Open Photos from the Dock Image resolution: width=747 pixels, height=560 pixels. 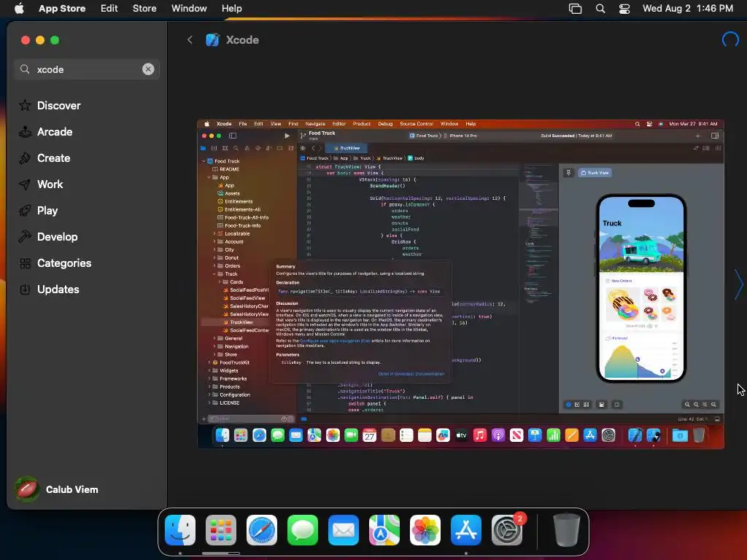[x=425, y=530]
